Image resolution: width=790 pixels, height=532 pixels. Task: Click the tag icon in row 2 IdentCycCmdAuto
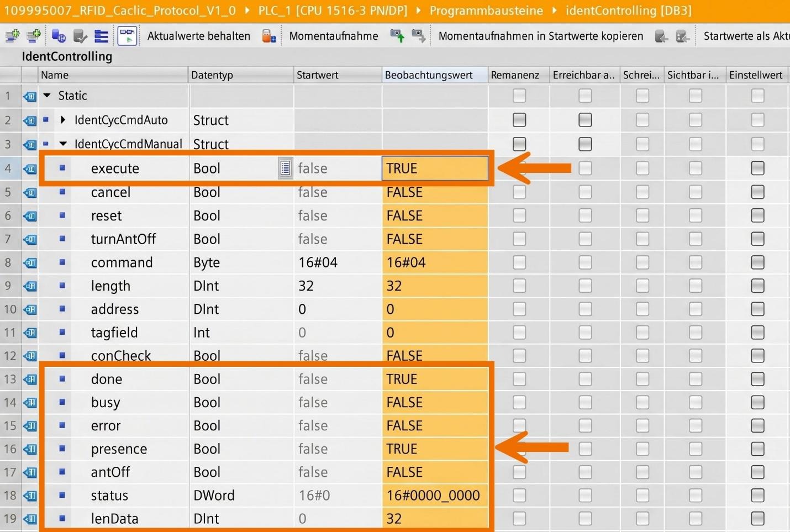(x=30, y=120)
